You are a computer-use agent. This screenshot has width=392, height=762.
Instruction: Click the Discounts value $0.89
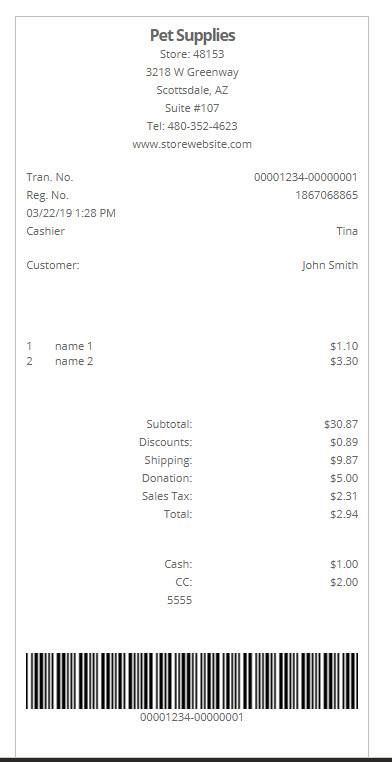coord(344,442)
